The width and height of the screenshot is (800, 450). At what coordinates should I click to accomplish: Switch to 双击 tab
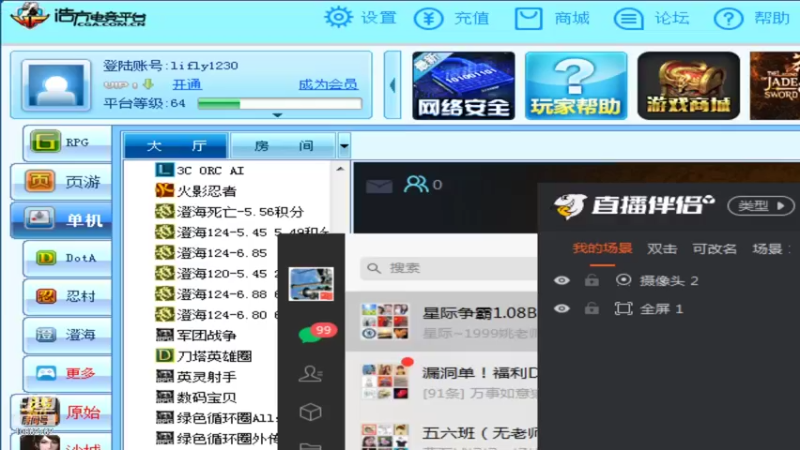coord(662,248)
